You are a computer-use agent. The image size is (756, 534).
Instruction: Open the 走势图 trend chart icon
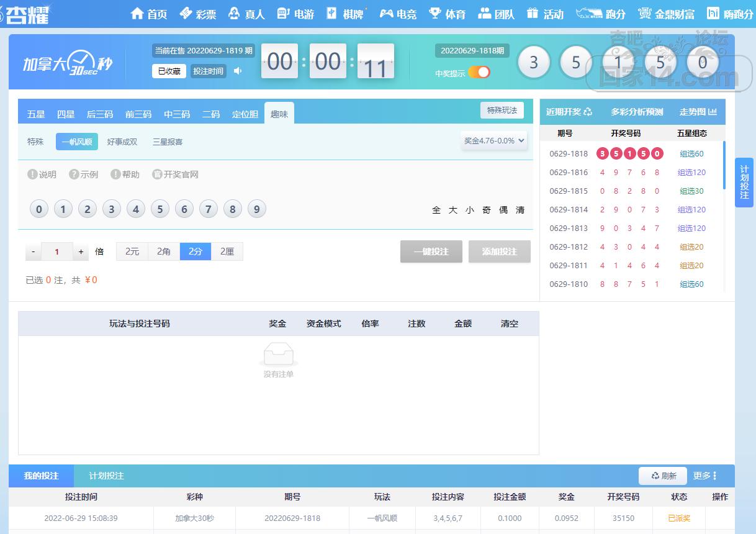click(713, 112)
